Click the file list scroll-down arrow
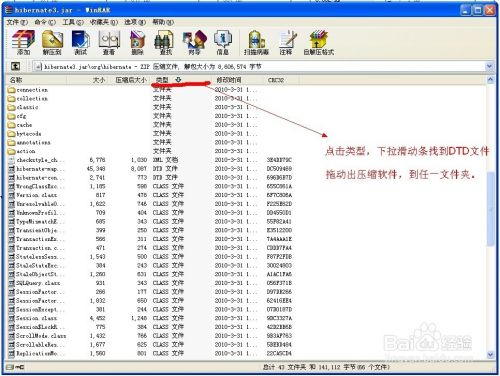The height and width of the screenshot is (376, 500). [x=490, y=355]
